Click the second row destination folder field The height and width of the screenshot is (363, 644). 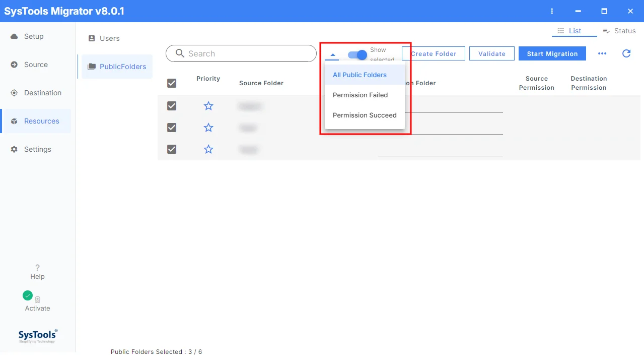tap(454, 128)
